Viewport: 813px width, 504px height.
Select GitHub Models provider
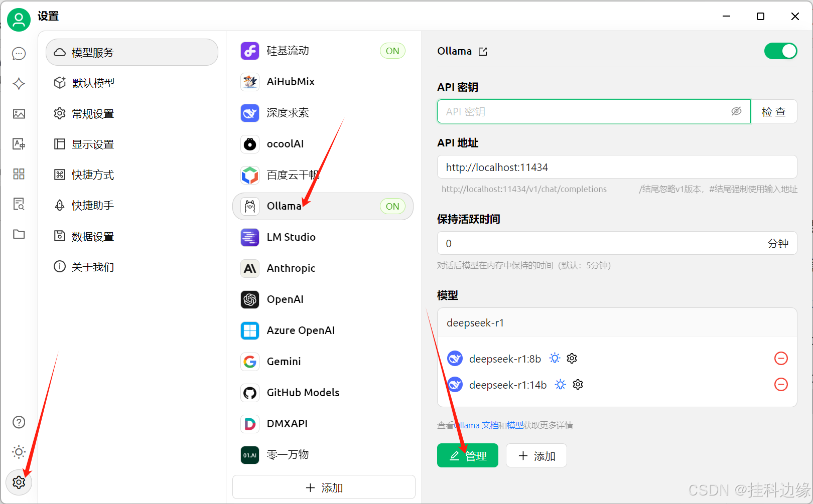tap(323, 393)
